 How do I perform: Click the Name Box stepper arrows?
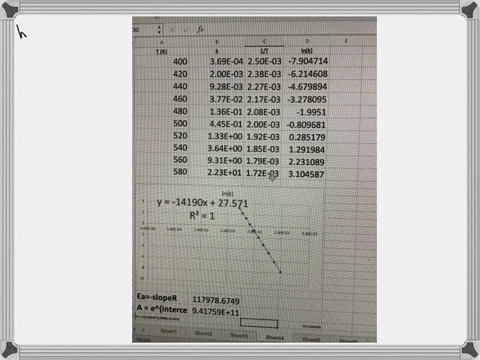coord(159,30)
